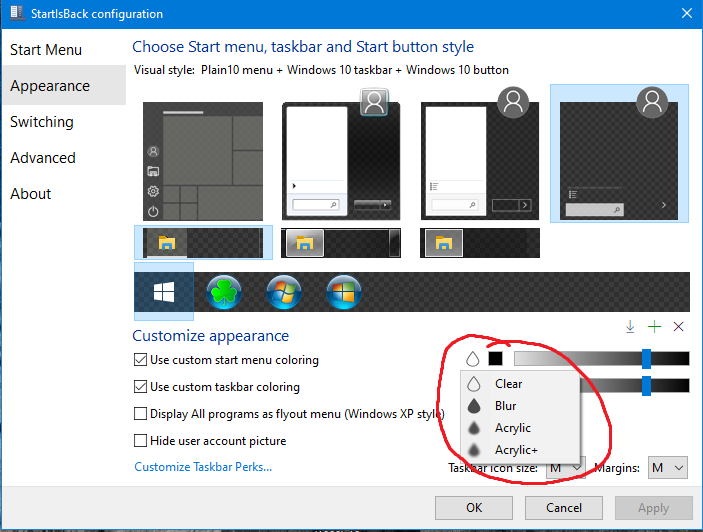Select the Windows 10 taskbar style
The height and width of the screenshot is (532, 703).
click(203, 242)
